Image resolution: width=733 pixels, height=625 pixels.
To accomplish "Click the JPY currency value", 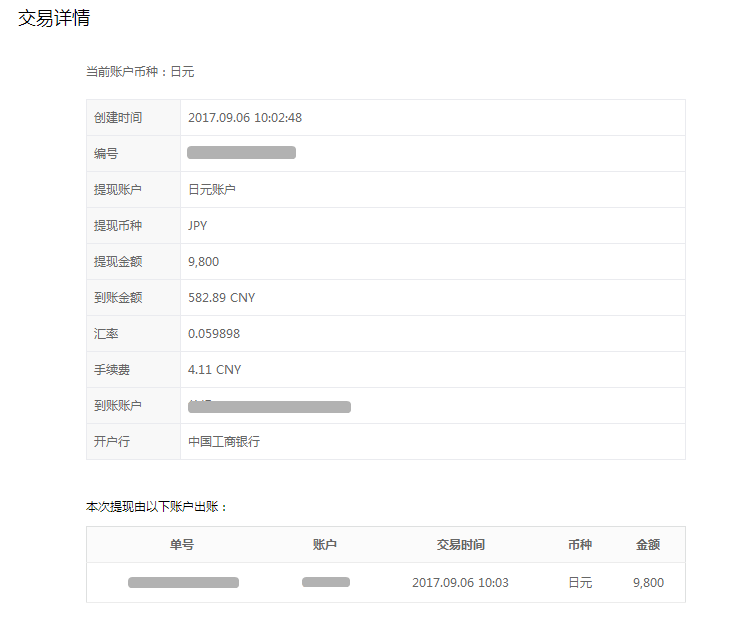I will pos(198,226).
